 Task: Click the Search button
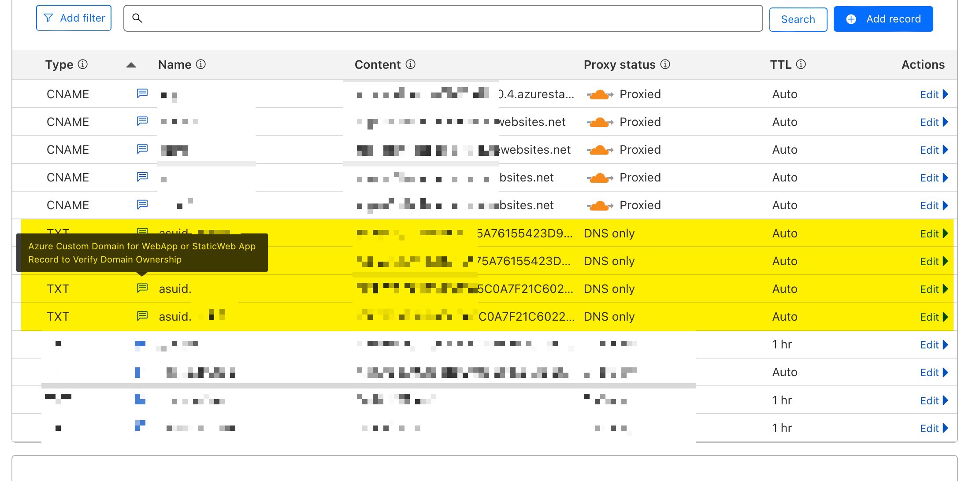tap(798, 19)
